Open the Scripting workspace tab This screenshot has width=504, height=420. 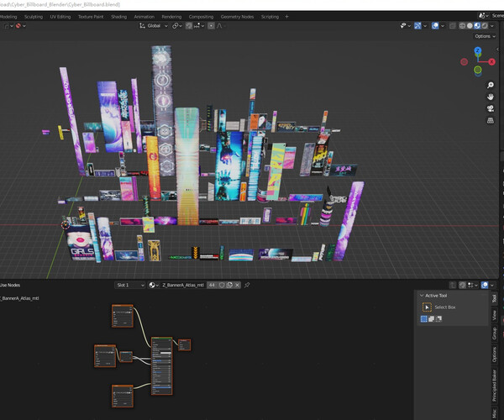(x=270, y=17)
